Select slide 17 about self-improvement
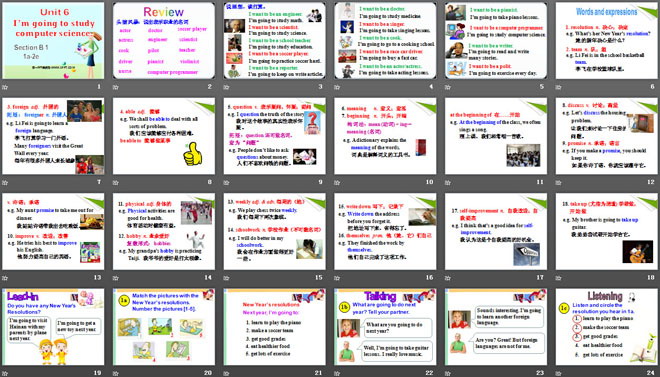This screenshot has width=660, height=377. [496, 231]
